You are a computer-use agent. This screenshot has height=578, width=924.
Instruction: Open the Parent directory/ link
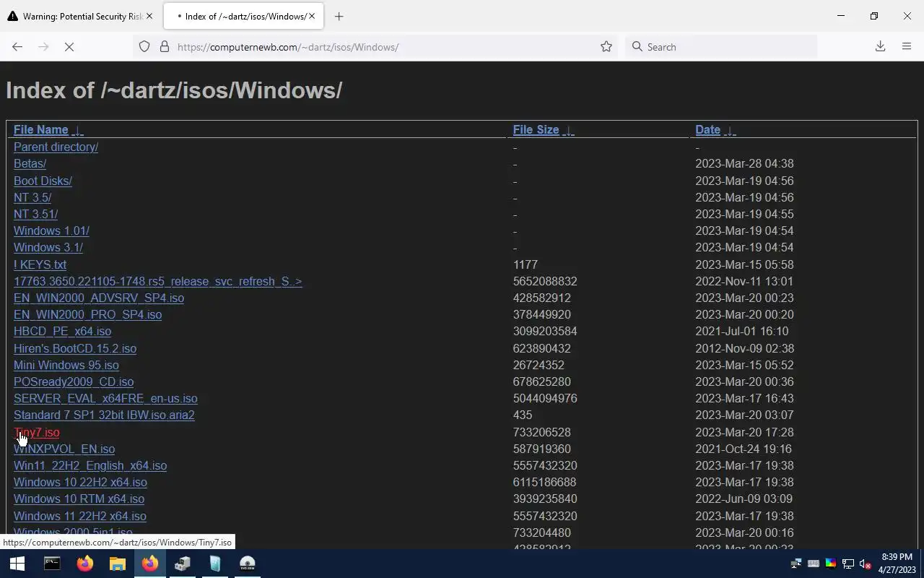[56, 147]
